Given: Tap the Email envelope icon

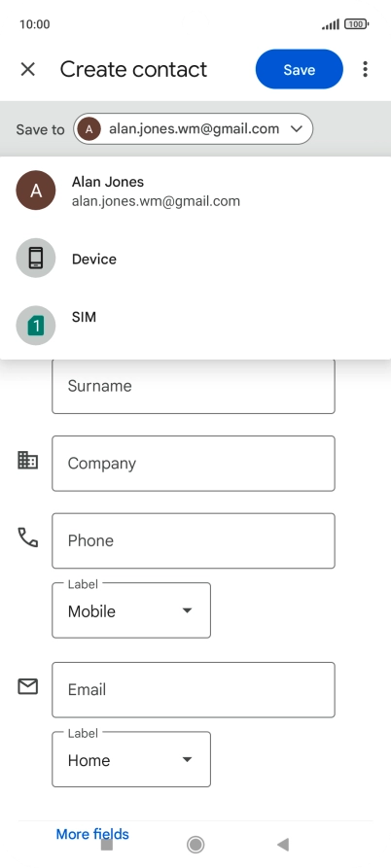Looking at the screenshot, I should 27,686.
